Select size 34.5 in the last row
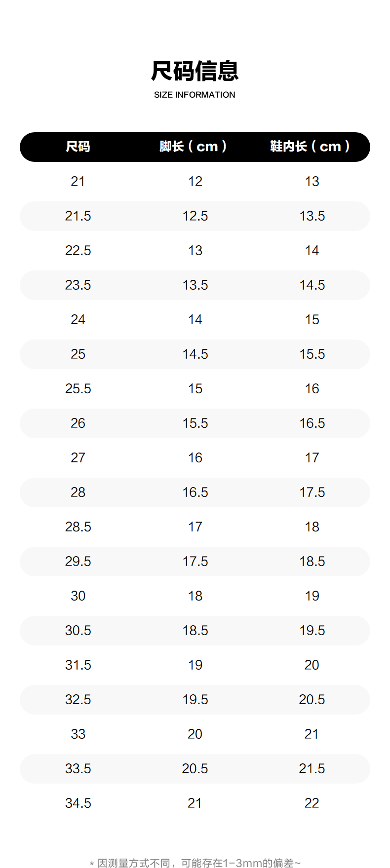Viewport: 390px width, 868px height. (x=78, y=803)
